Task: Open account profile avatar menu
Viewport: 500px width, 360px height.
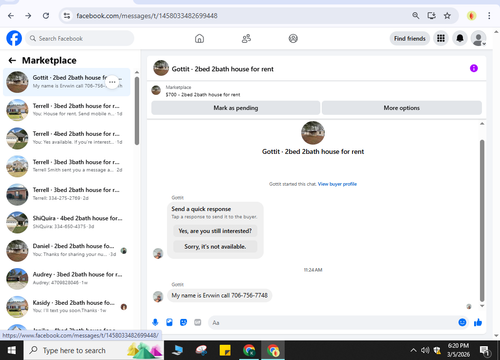Action: point(478,38)
